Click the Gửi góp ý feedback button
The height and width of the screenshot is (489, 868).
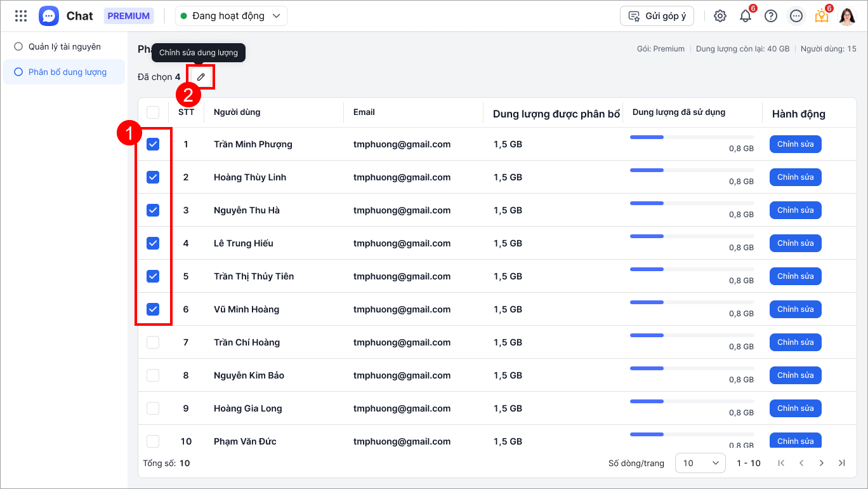[657, 16]
